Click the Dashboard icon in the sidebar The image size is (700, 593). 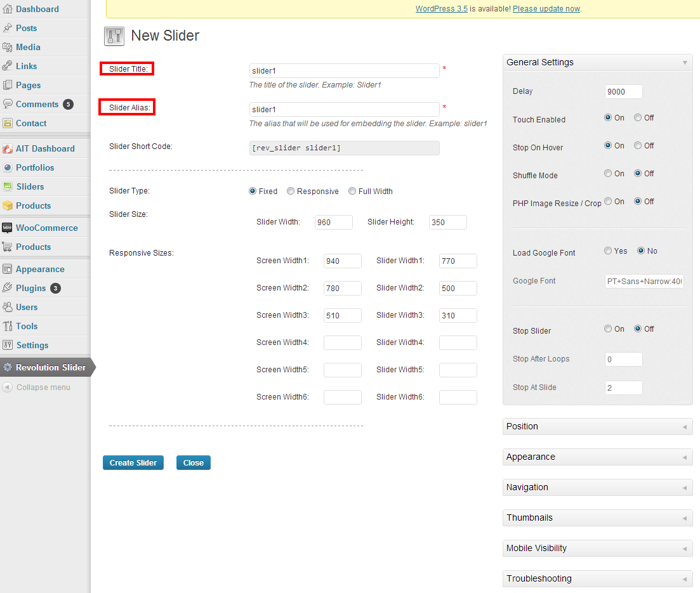pos(8,9)
